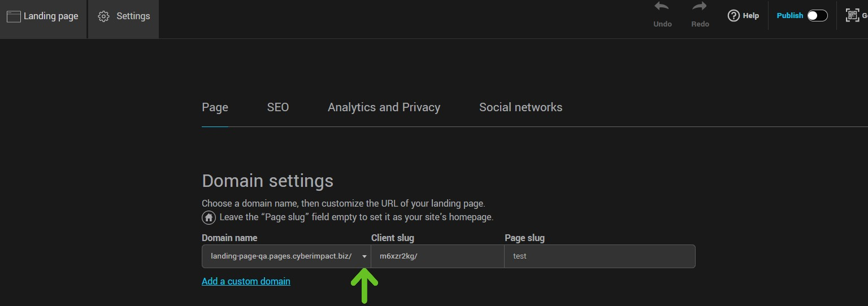This screenshot has height=306, width=868.
Task: Click the Add a custom domain link
Action: tap(246, 281)
